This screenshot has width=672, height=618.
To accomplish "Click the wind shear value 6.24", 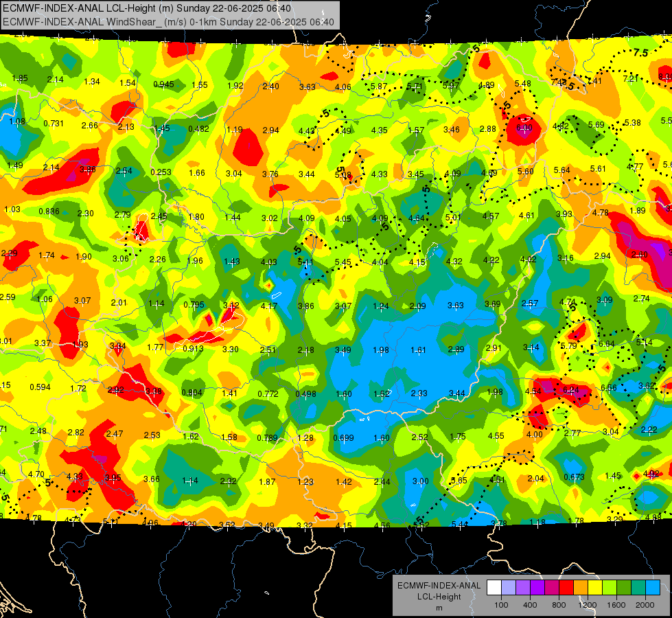I will [x=571, y=389].
